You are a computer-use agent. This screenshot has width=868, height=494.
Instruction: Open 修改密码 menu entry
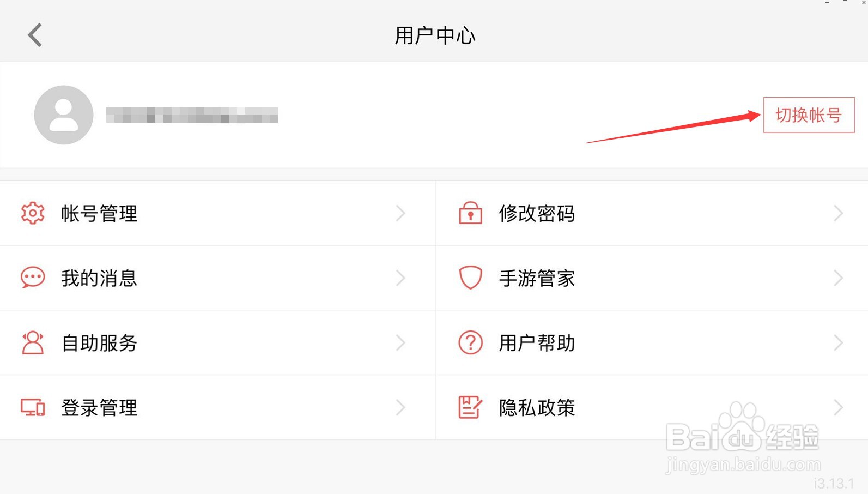point(652,213)
